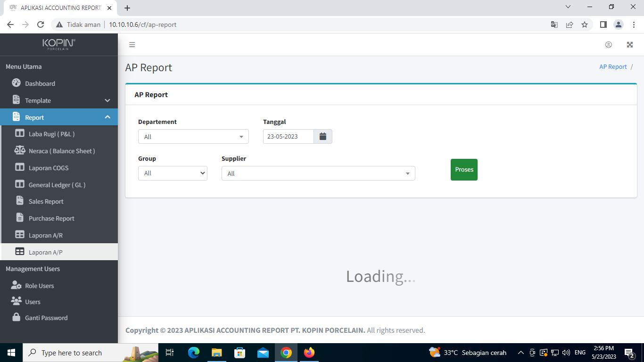Click the green Proses button

pos(464,170)
